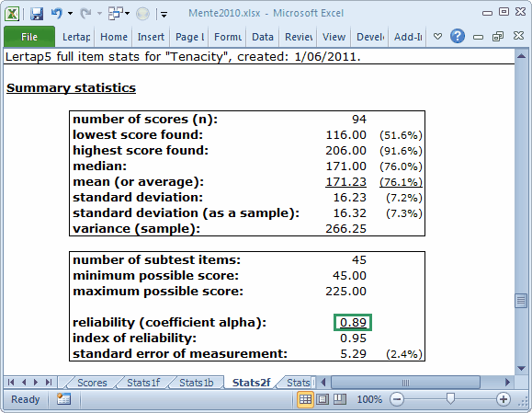
Task: Select the title cell mentioning Tenacity
Action: click(x=183, y=57)
